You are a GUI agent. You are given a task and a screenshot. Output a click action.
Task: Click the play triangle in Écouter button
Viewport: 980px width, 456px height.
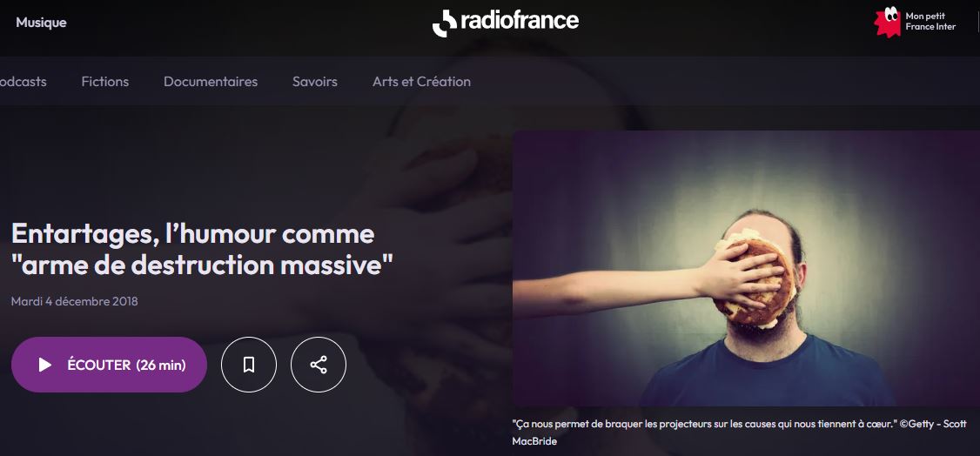pyautogui.click(x=45, y=365)
